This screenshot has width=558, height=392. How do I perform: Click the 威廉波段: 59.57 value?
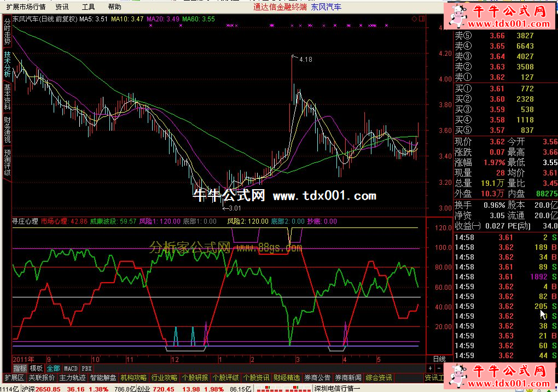[113, 221]
